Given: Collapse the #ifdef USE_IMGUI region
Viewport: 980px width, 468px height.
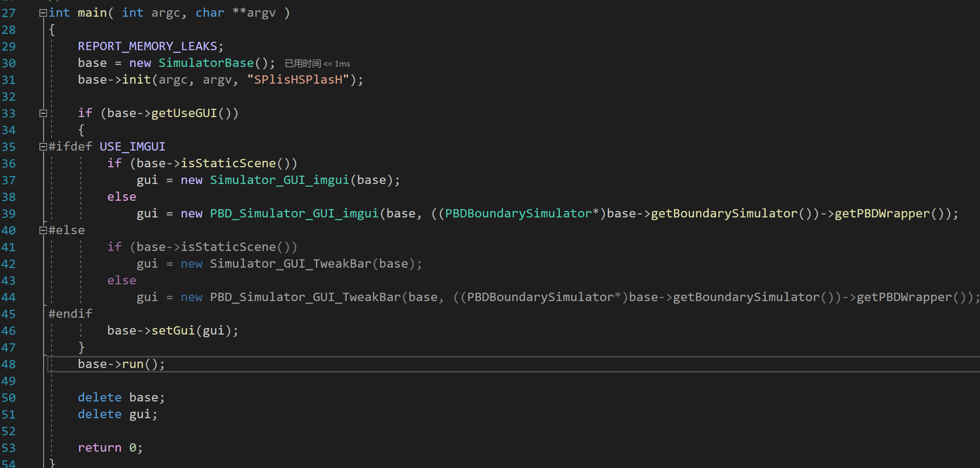Looking at the screenshot, I should tap(43, 147).
